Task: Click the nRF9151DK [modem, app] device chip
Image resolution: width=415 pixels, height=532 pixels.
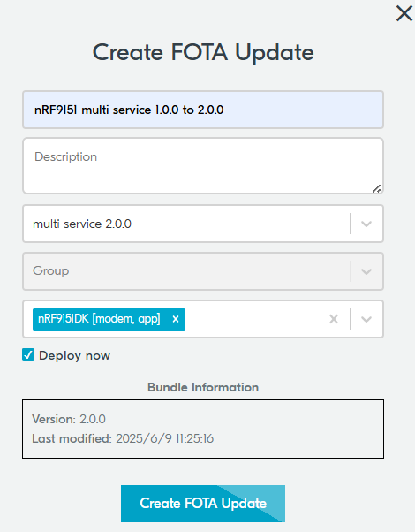Action: click(99, 319)
